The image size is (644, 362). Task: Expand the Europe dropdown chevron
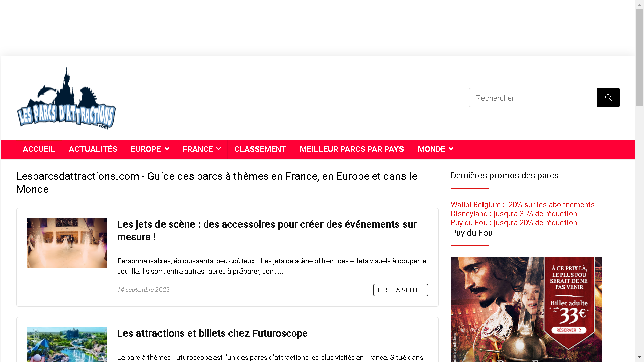tap(167, 149)
